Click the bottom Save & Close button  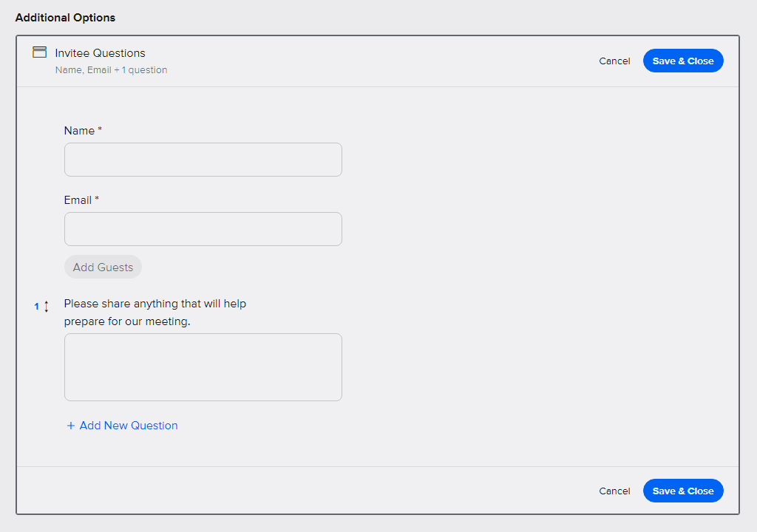coord(683,491)
